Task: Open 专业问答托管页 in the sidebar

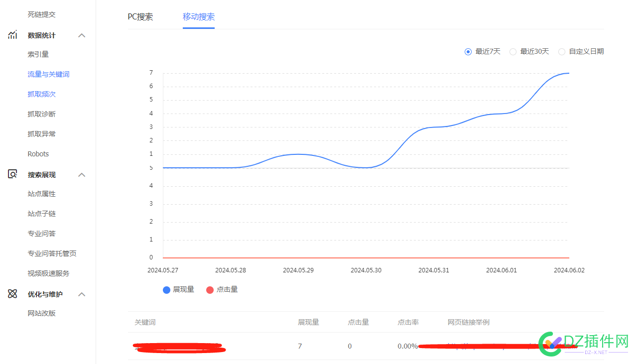Action: click(52, 253)
